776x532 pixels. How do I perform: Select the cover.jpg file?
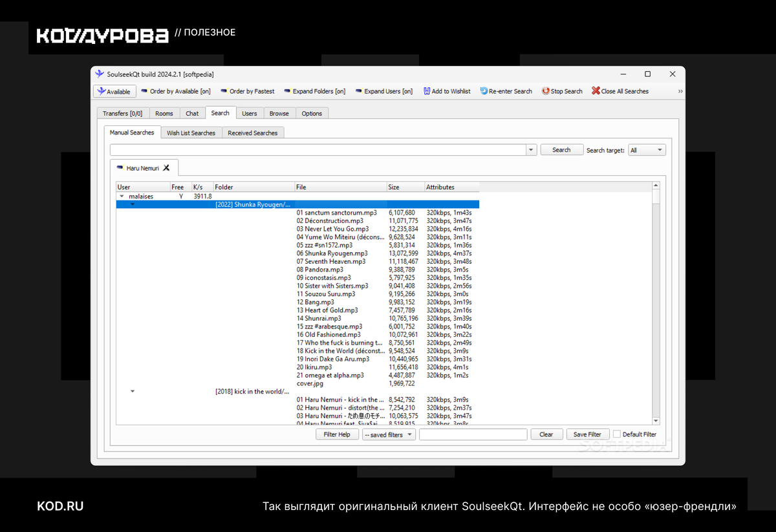point(310,383)
